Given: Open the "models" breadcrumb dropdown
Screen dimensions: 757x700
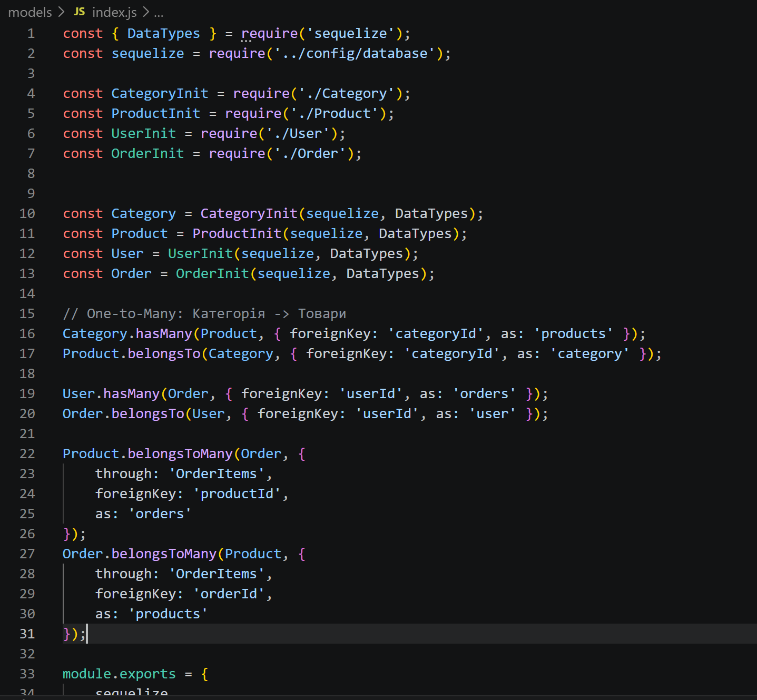Looking at the screenshot, I should 30,12.
